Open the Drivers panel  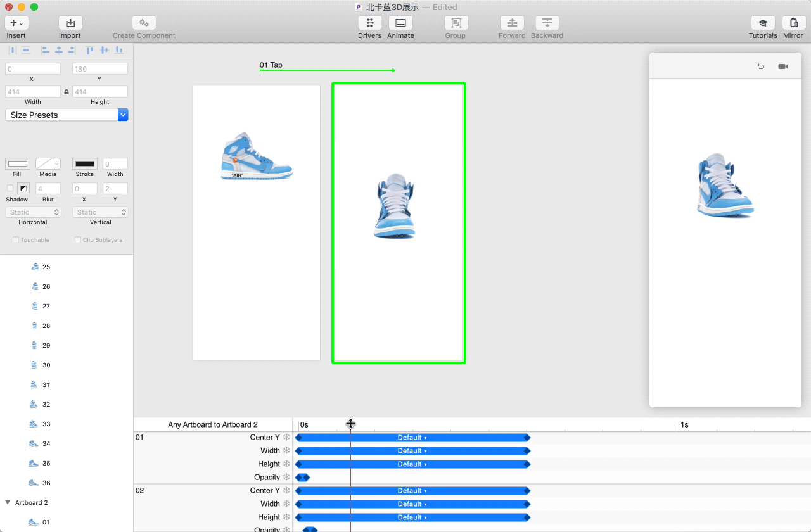click(369, 23)
